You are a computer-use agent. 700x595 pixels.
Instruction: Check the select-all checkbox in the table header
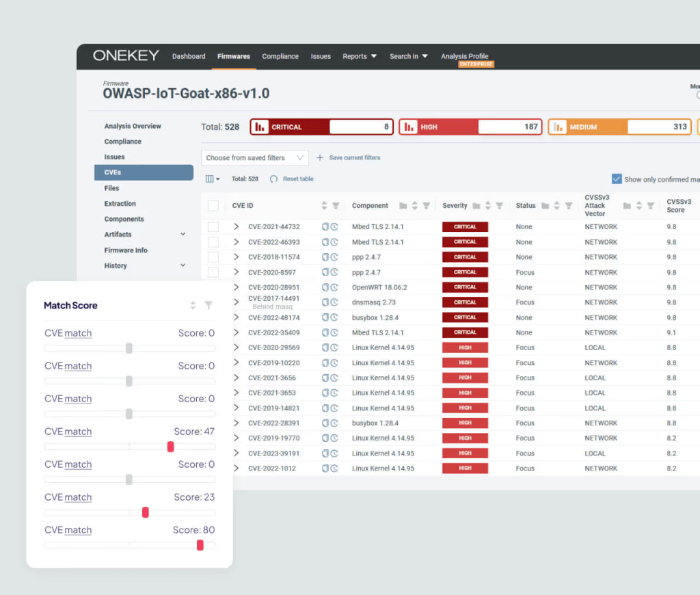(x=213, y=206)
